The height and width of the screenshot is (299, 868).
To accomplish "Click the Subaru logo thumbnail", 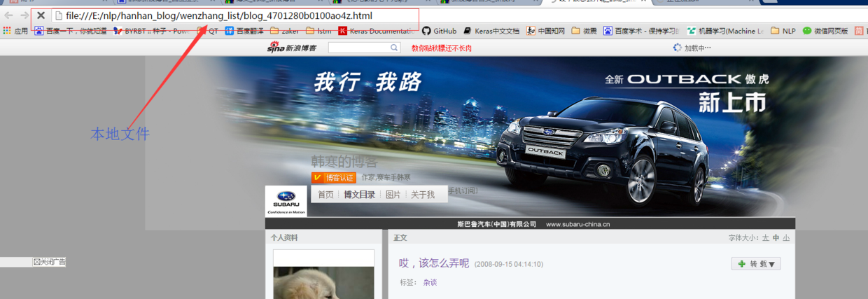I will (x=286, y=201).
